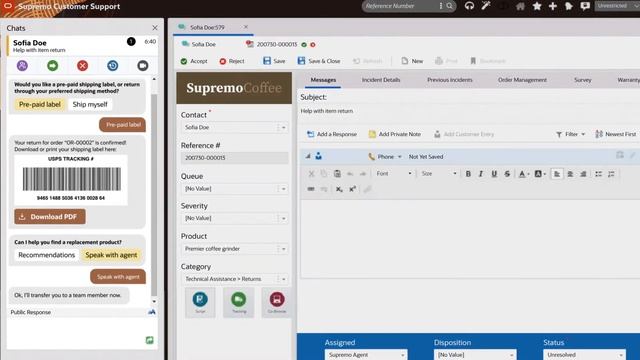Screen dimensions: 640x360
Task: Click the red terminate chat icon
Action: pos(82,65)
